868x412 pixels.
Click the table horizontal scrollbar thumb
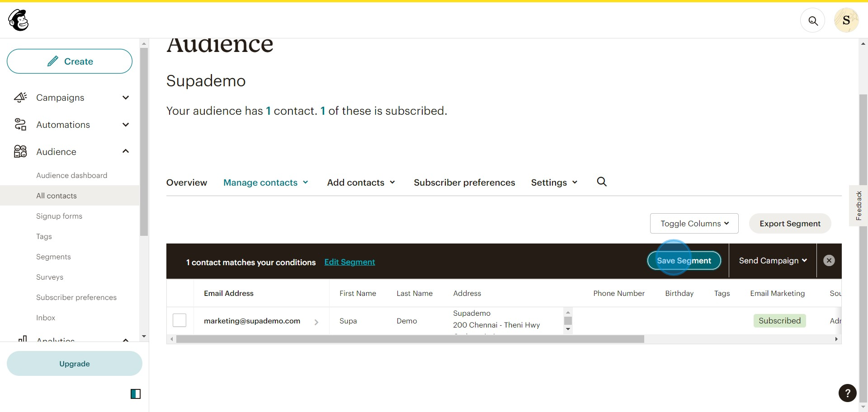[x=410, y=339]
